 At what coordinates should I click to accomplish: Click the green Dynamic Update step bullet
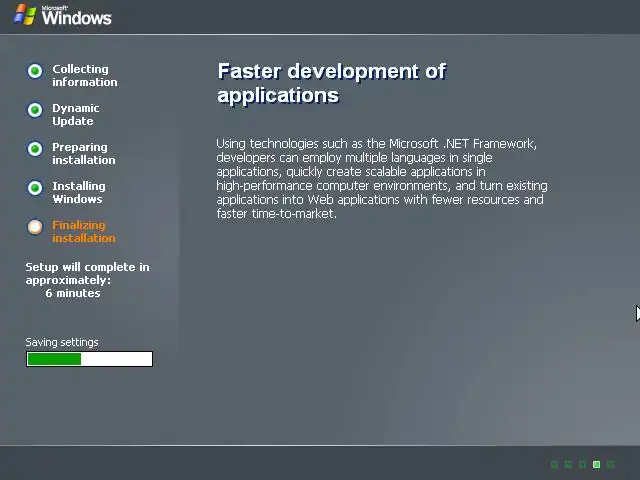(35, 110)
